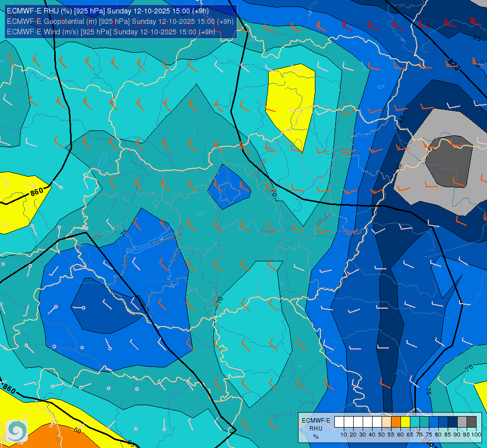Click the medium blue 80-85% legend swatch
This screenshot has height=448, width=487.
point(443,422)
